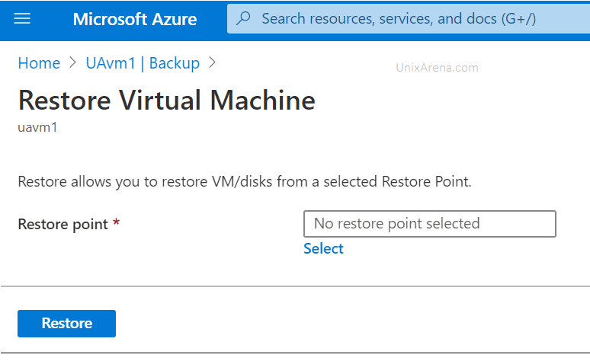Open the hamburger portal menu
Screen dimensions: 590x364
22,18
